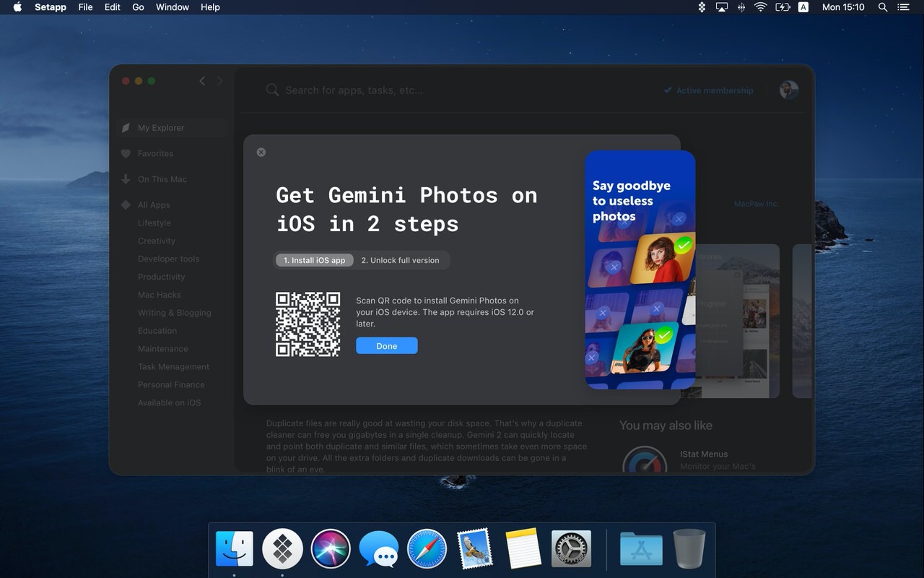Open System Preferences from the Dock

click(x=571, y=549)
